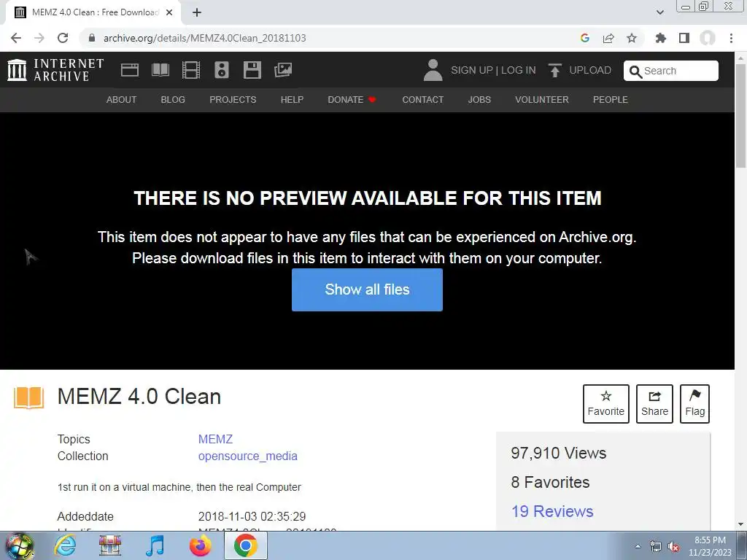The image size is (747, 560).
Task: Open the 19 Reviews link
Action: tap(552, 511)
